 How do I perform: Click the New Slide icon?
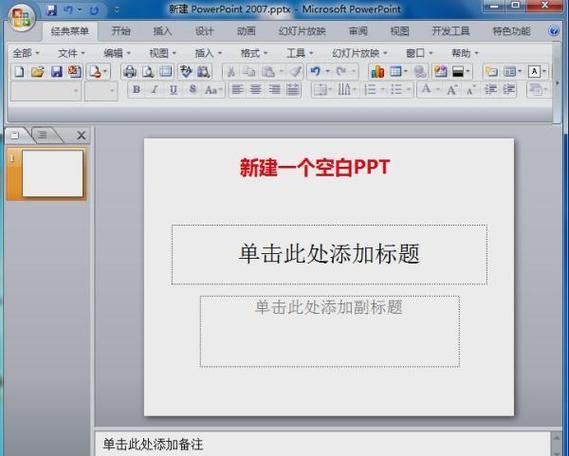pyautogui.click(x=491, y=71)
